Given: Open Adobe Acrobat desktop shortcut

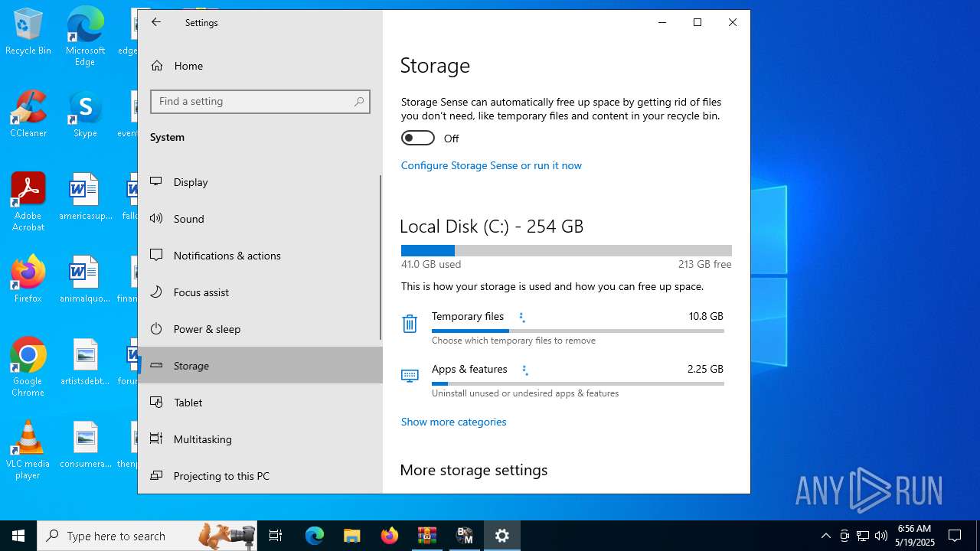Looking at the screenshot, I should coord(28,202).
